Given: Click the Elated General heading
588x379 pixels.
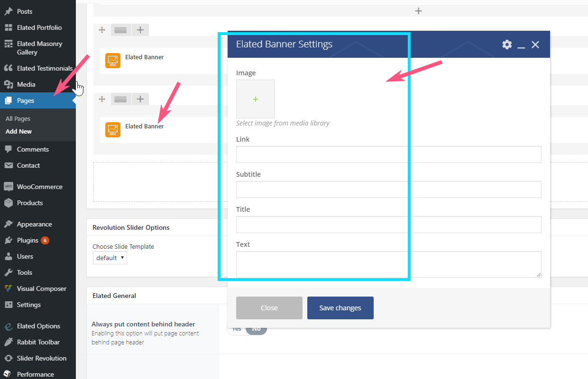Looking at the screenshot, I should click(114, 296).
